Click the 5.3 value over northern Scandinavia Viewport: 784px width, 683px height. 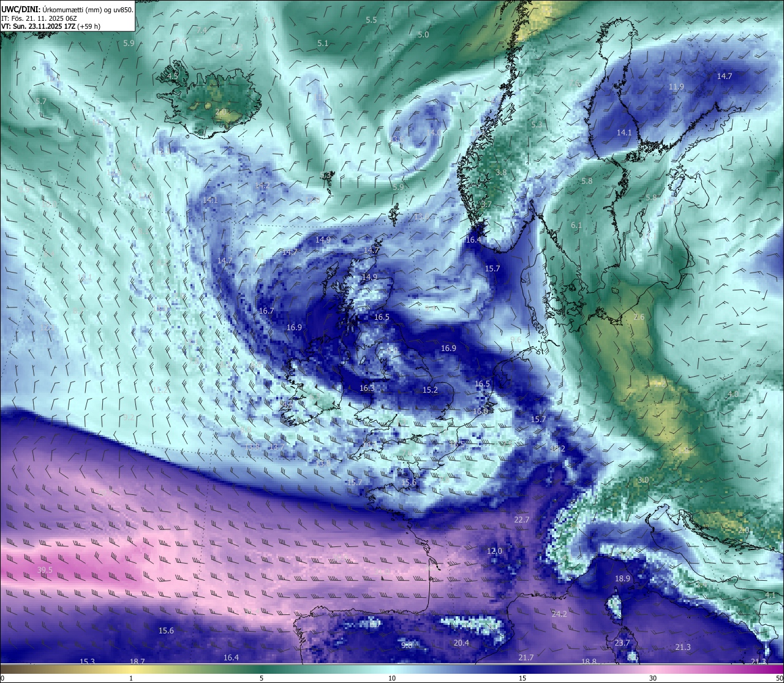click(x=537, y=124)
